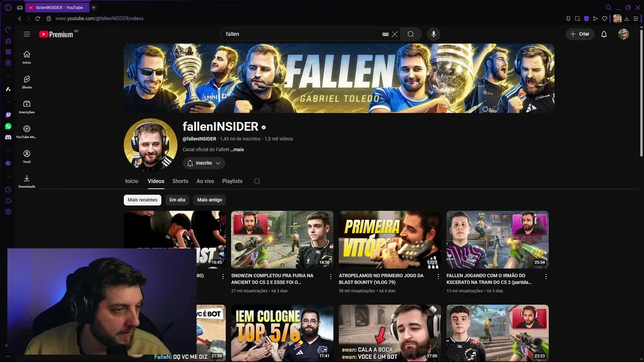Open the YouTube hamburger guide menu
Screen dimensions: 644x362
click(27, 34)
